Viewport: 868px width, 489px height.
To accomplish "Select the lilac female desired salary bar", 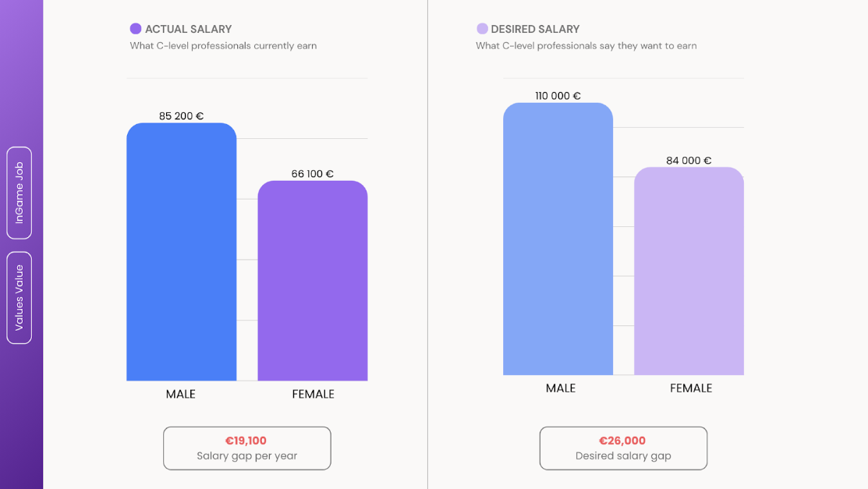I will pos(689,271).
